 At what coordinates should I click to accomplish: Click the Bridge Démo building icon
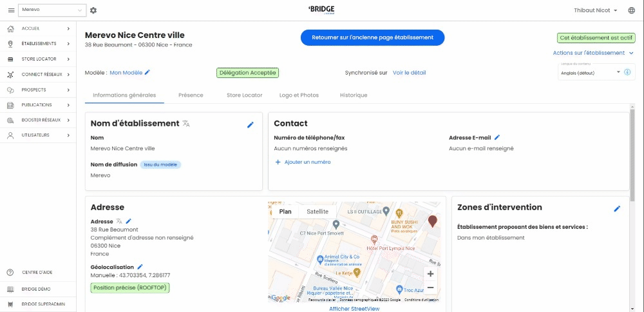(11, 289)
